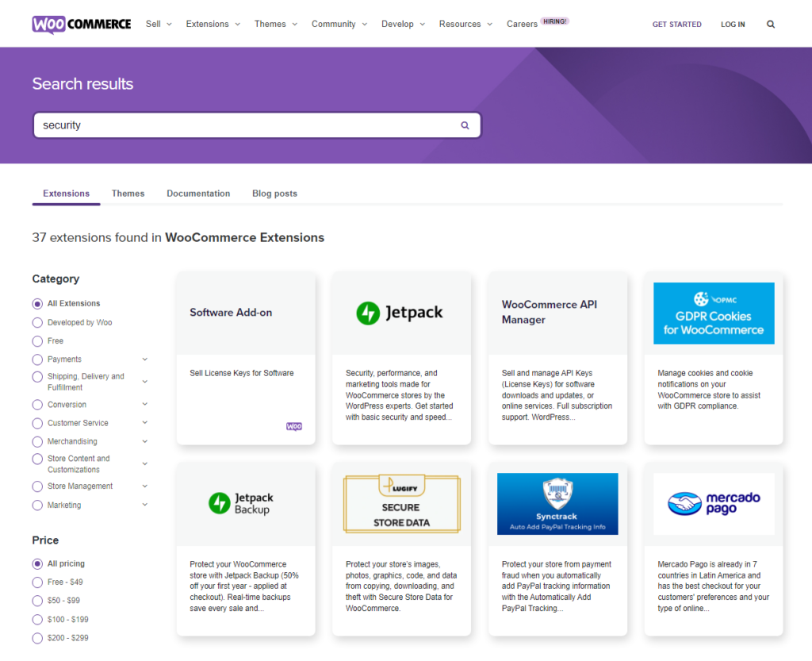Switch to the Documentation results tab
812x661 pixels.
coord(198,194)
